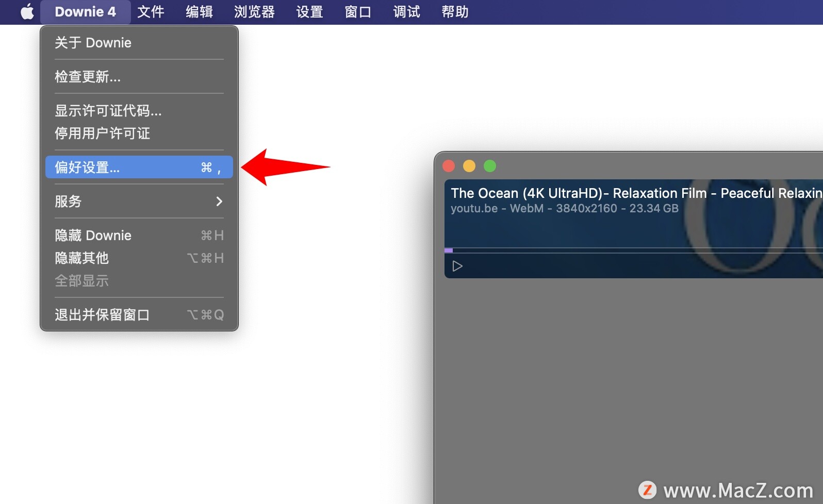Image resolution: width=823 pixels, height=504 pixels.
Task: Select 显示许可证代码... menu entry
Action: (139, 111)
